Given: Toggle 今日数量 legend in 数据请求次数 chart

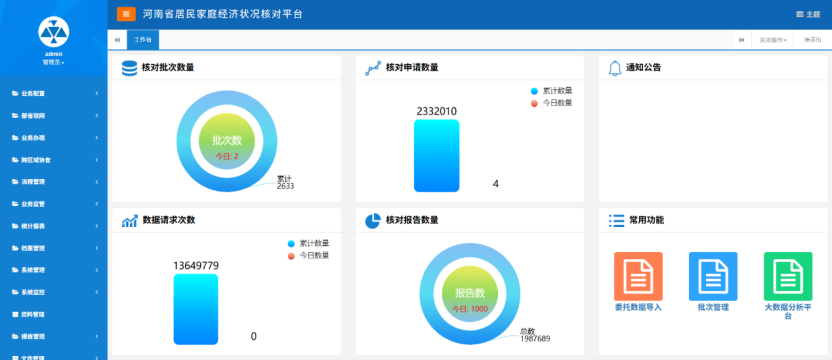Looking at the screenshot, I should (x=308, y=255).
